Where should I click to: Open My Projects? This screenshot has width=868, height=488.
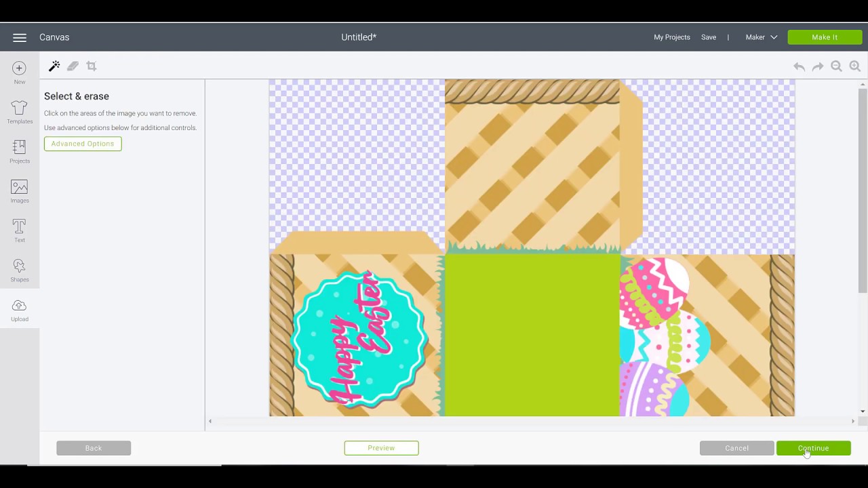coord(672,37)
